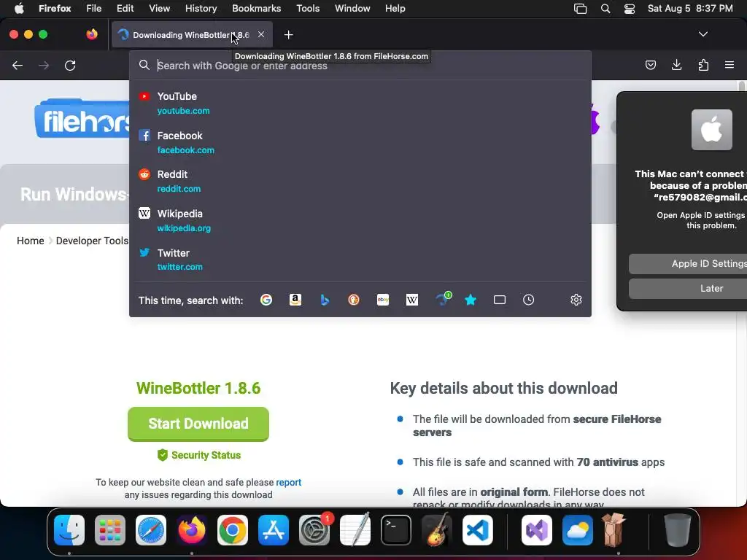Open Spotlight search in menu bar

pos(605,9)
